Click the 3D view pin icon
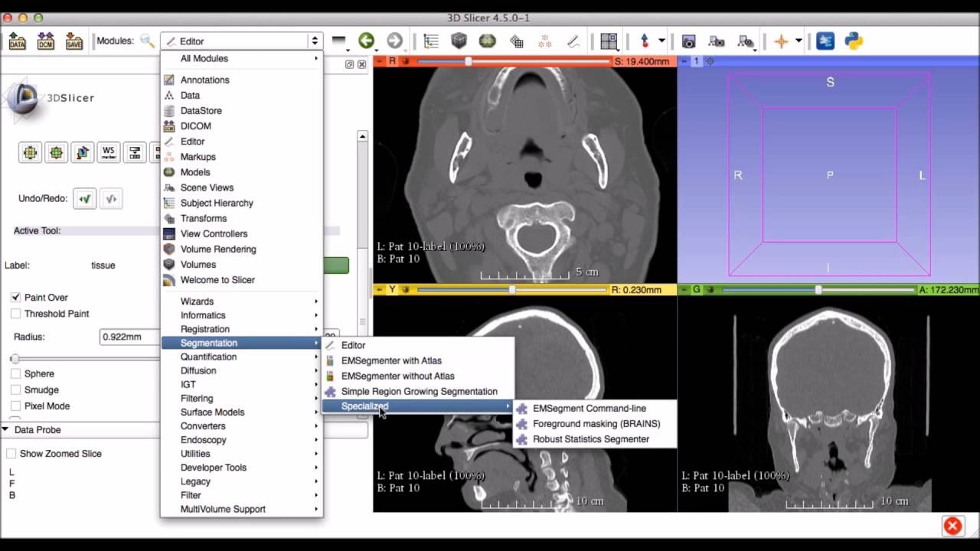Viewport: 980px width, 551px height. coord(684,61)
